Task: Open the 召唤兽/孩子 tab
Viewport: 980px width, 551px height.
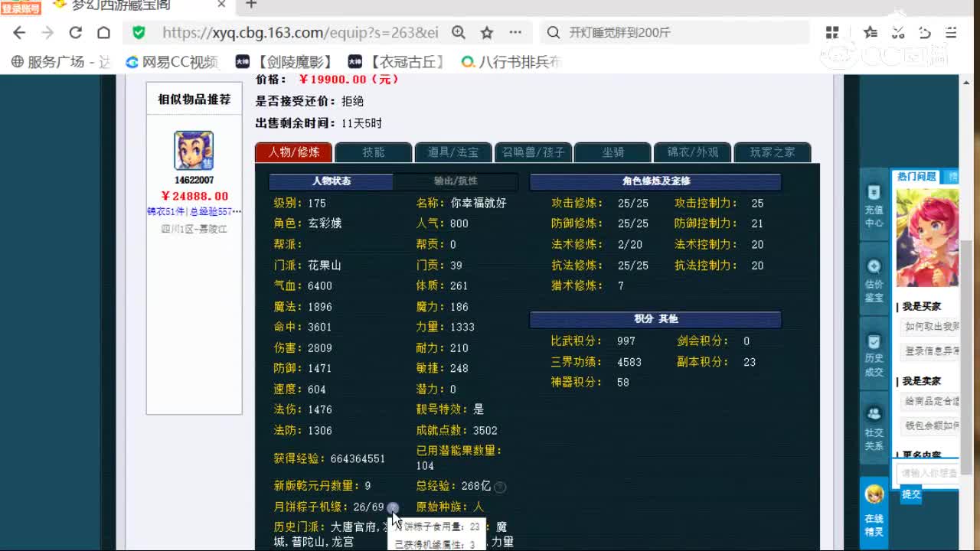Action: click(x=532, y=152)
